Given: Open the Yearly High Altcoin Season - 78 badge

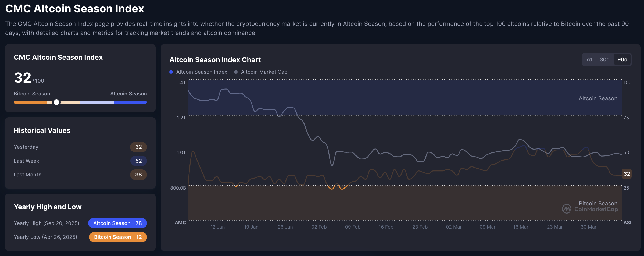Looking at the screenshot, I should (x=117, y=223).
